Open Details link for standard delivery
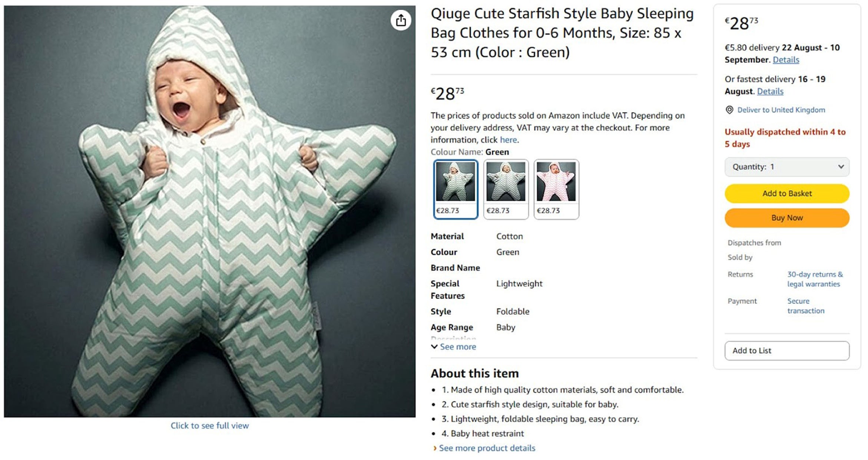Screen dimensions: 868x460 786,60
